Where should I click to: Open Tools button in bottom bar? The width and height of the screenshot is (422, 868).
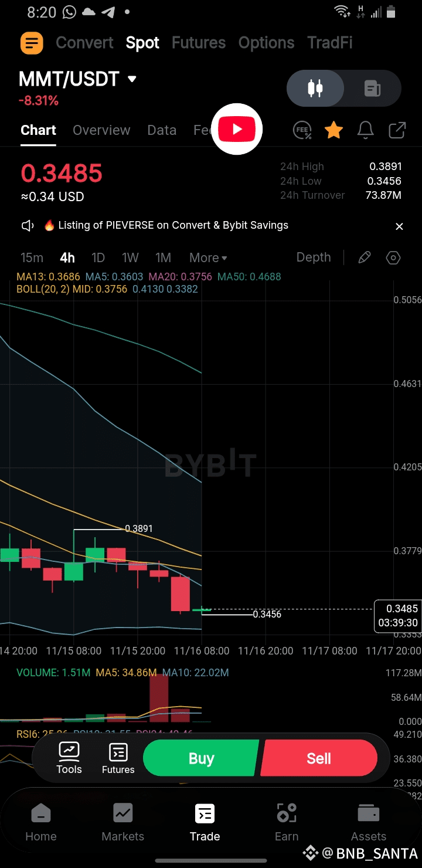point(69,758)
